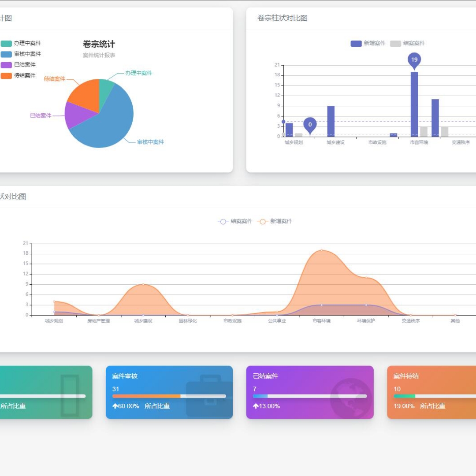Click the 案件统计报表 subtitle

[x=99, y=55]
